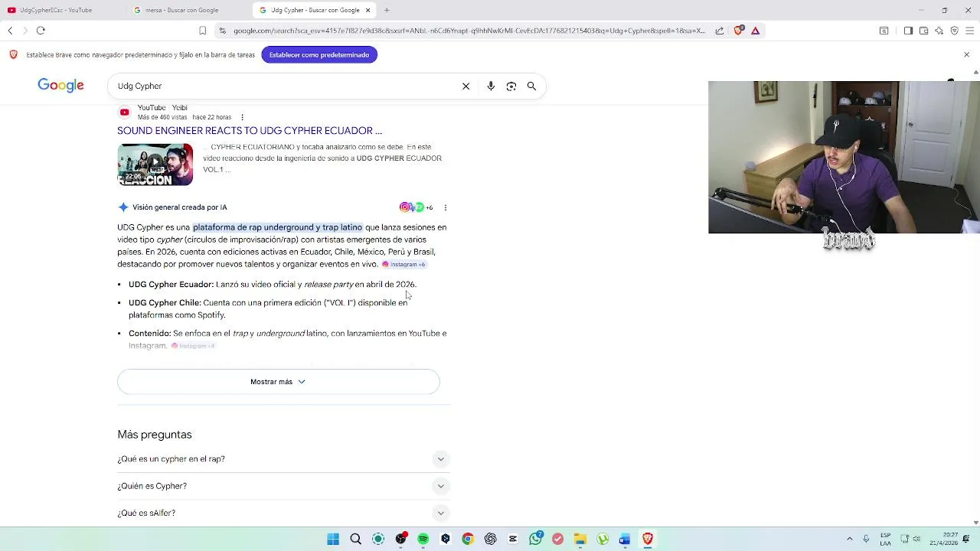Viewport: 980px width, 551px height.
Task: Toggle the browser sidebar panel icon
Action: pos(908,31)
